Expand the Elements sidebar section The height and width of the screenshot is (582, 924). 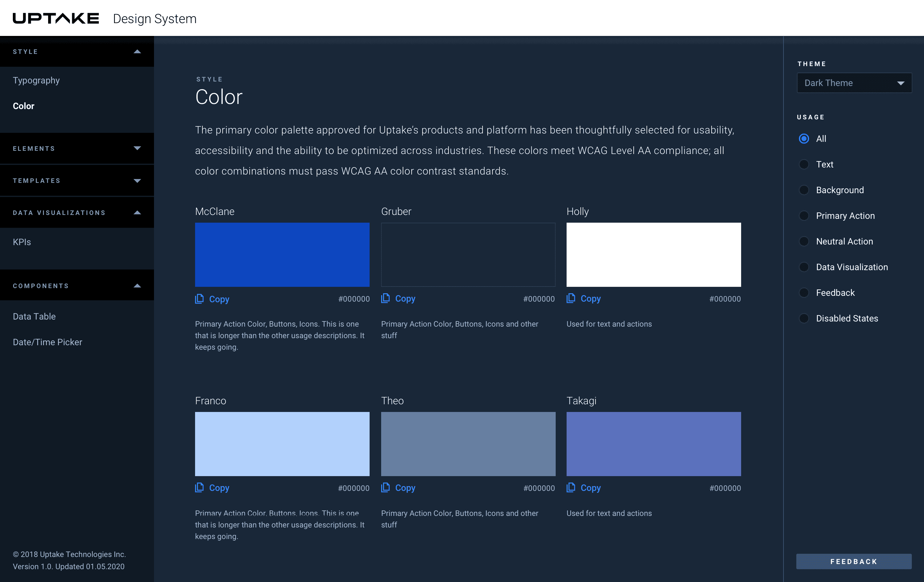coord(137,149)
